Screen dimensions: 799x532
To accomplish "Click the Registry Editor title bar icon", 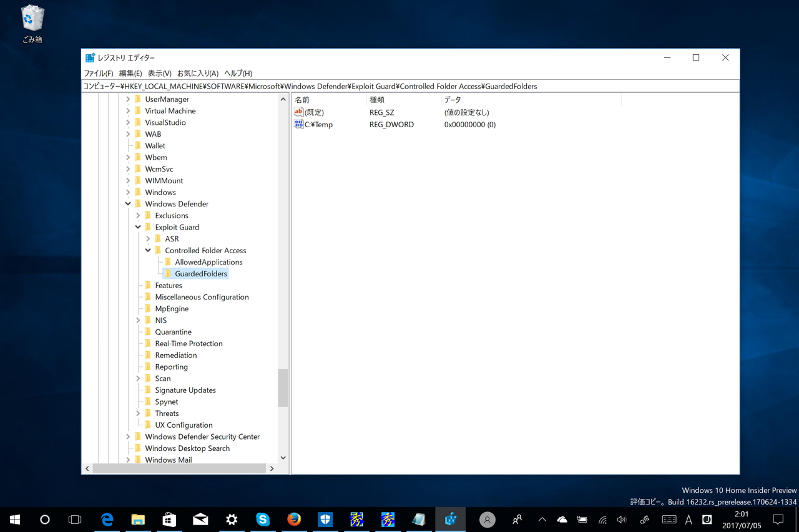I will (90, 58).
